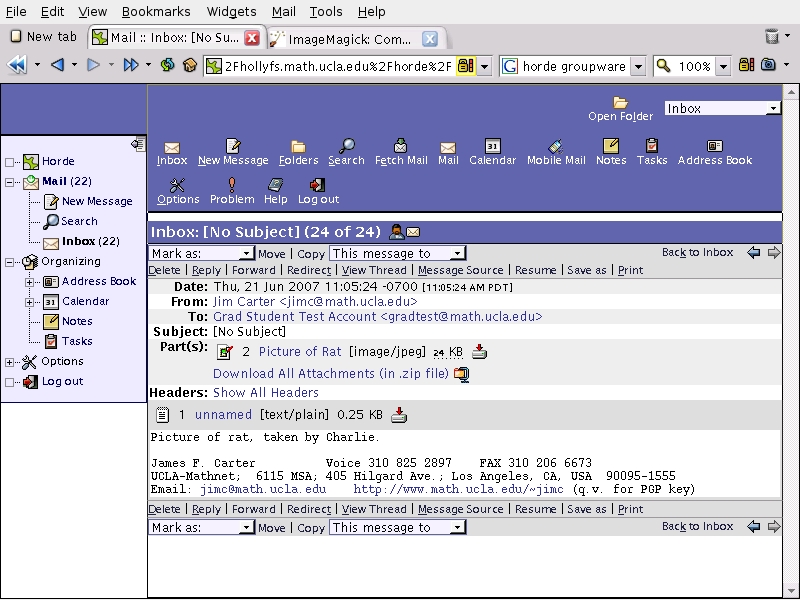Open the top 'Mark as:' dropdown
Screen dimensions: 800x600
(202, 254)
